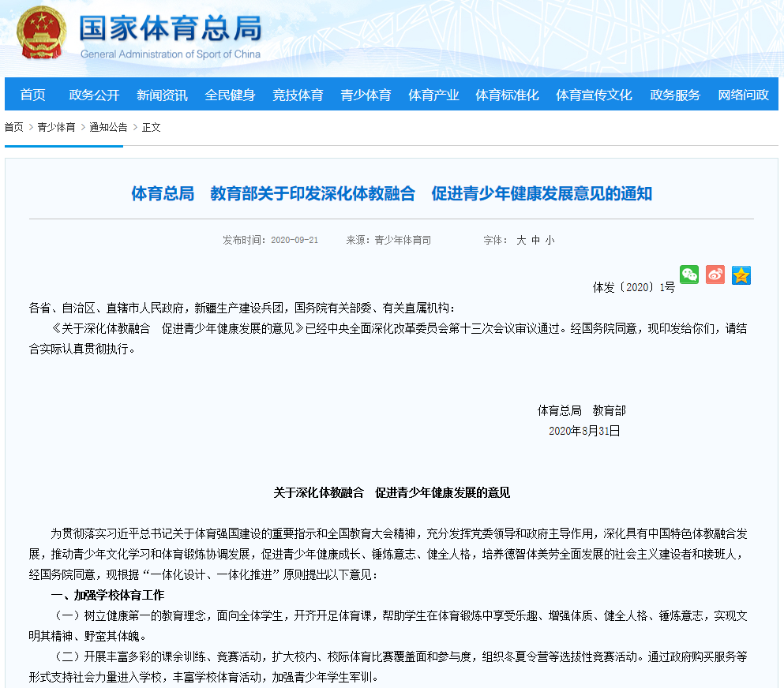Viewport: 784px width, 688px height.
Task: Select 网络问政 in navigation bar
Action: click(x=743, y=95)
